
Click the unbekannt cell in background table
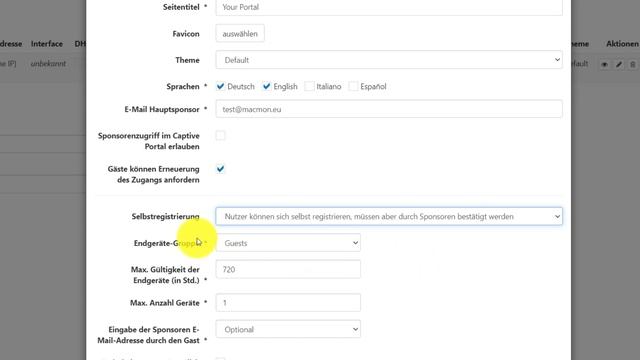48,64
